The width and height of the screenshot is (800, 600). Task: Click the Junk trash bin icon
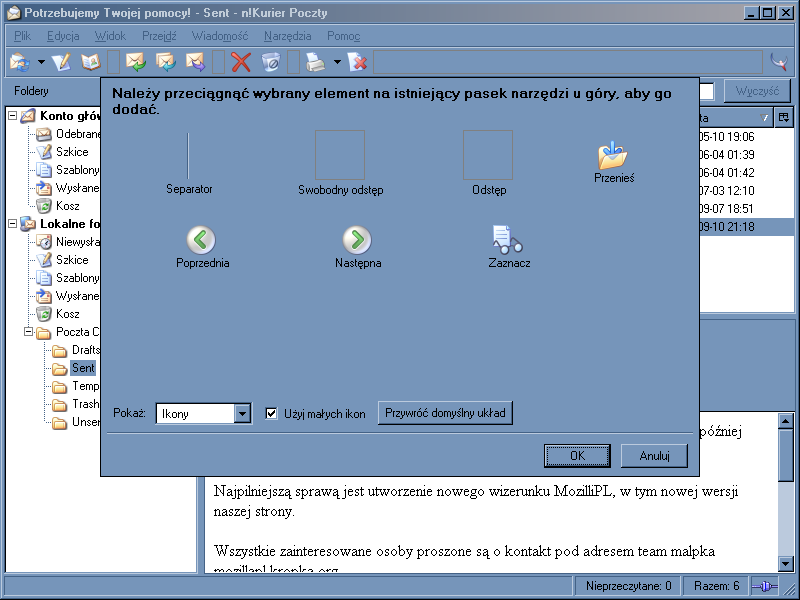pos(270,62)
